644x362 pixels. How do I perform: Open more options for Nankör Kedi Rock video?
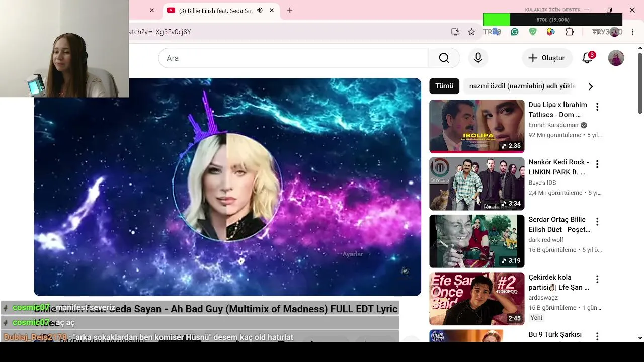(597, 164)
